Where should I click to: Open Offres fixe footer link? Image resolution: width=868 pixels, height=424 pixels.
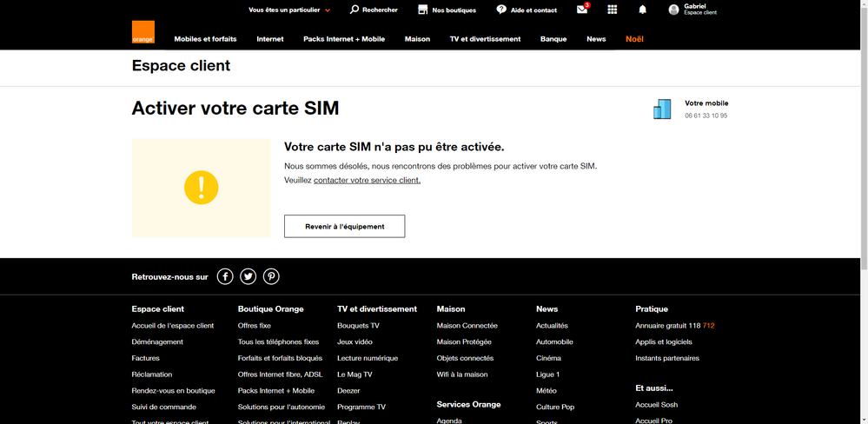tap(254, 326)
